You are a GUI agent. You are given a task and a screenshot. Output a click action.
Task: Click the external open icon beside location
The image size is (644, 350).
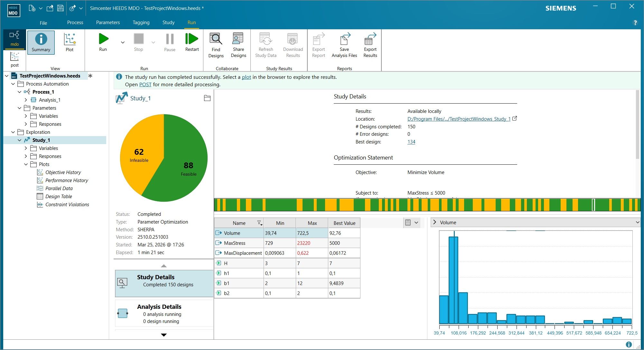(515, 118)
